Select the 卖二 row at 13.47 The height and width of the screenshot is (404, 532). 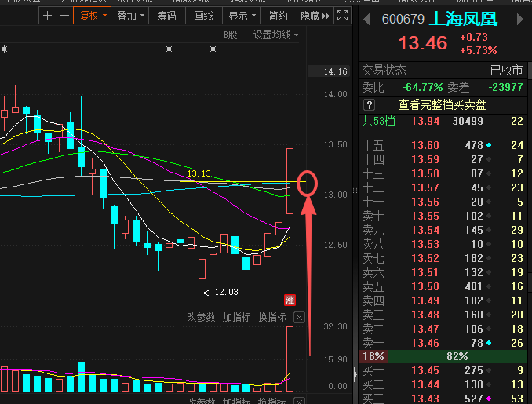coord(443,329)
